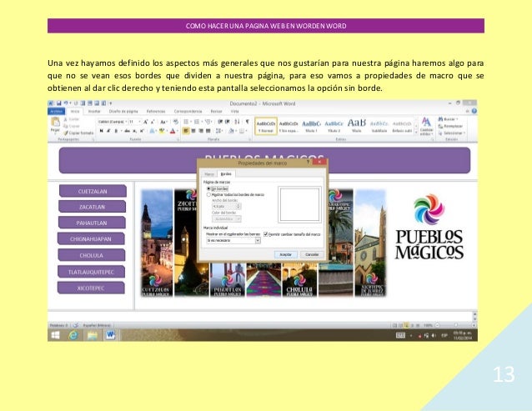Click Buscar binoculars button
Screen dimensions: 532x411
tap(448, 119)
